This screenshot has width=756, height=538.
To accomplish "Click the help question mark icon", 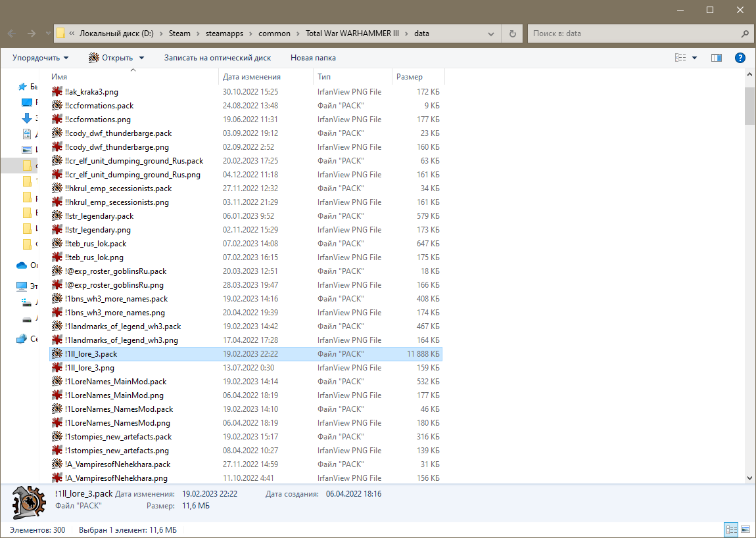I will [x=740, y=58].
